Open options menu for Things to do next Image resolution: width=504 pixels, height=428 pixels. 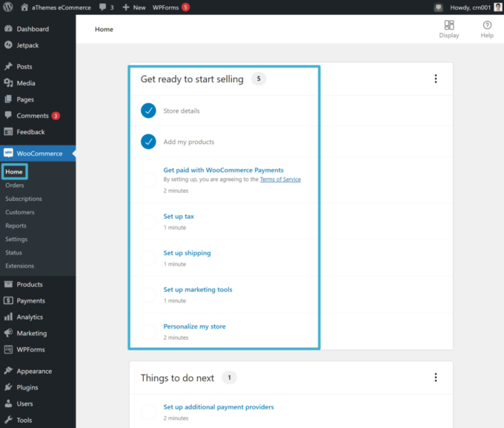[435, 378]
